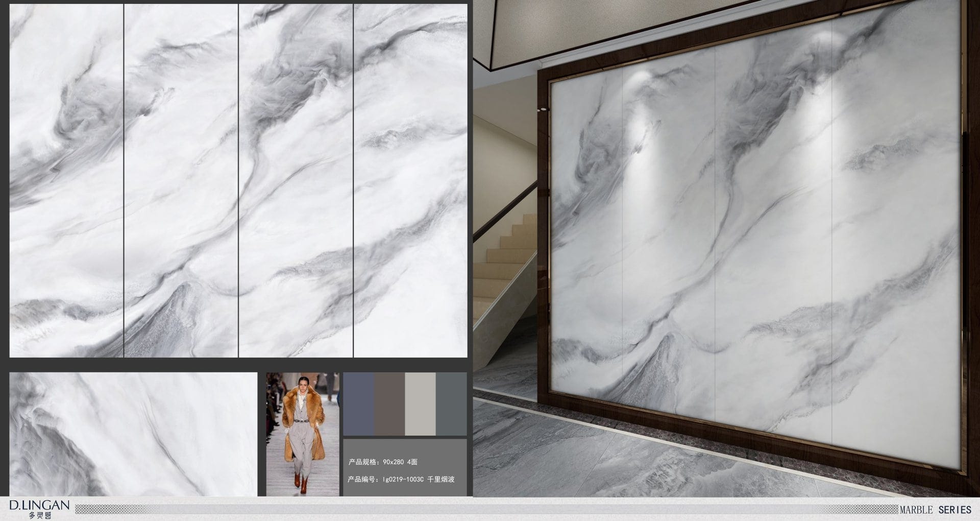
Task: Select the second flat marble slab panel
Action: click(181, 181)
